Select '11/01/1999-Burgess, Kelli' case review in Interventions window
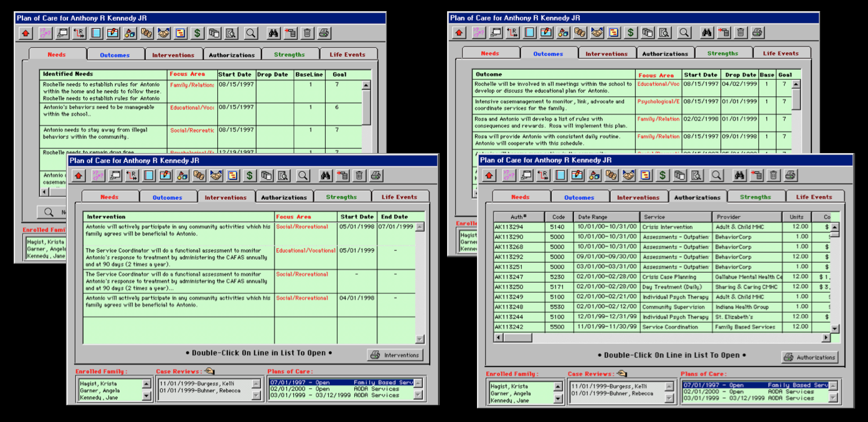Image resolution: width=868 pixels, height=422 pixels. (205, 383)
